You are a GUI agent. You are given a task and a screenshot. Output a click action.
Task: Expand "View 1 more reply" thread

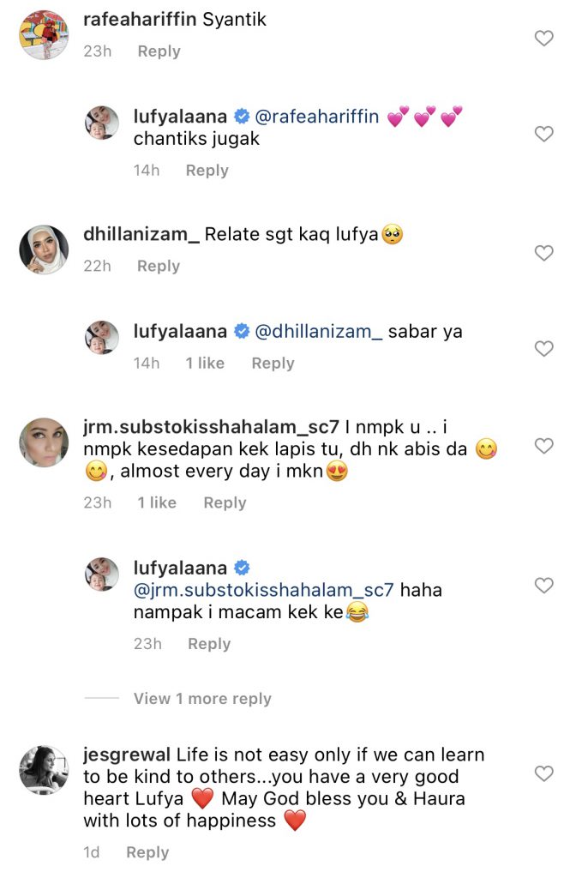click(202, 699)
